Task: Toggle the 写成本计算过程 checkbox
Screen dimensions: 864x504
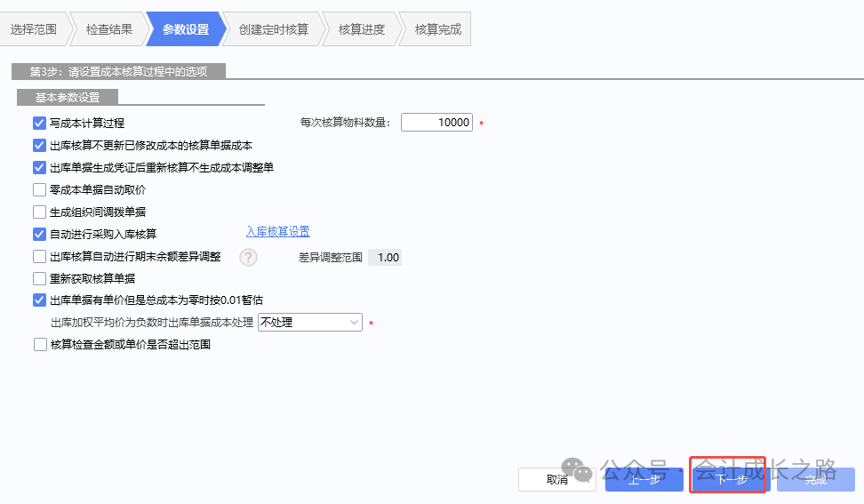Action: [x=39, y=123]
